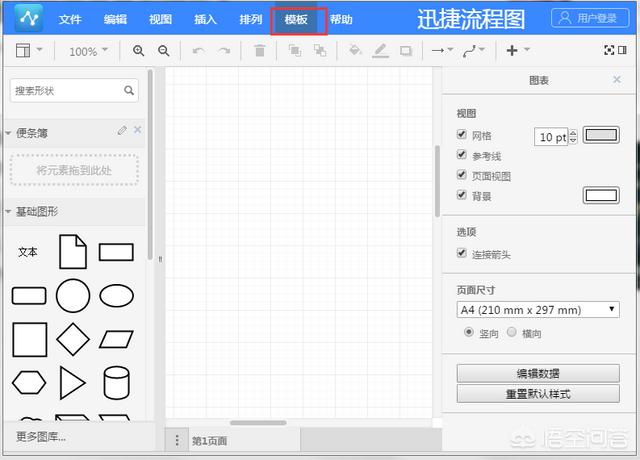
Task: Click the zoom in magnifier
Action: [138, 51]
